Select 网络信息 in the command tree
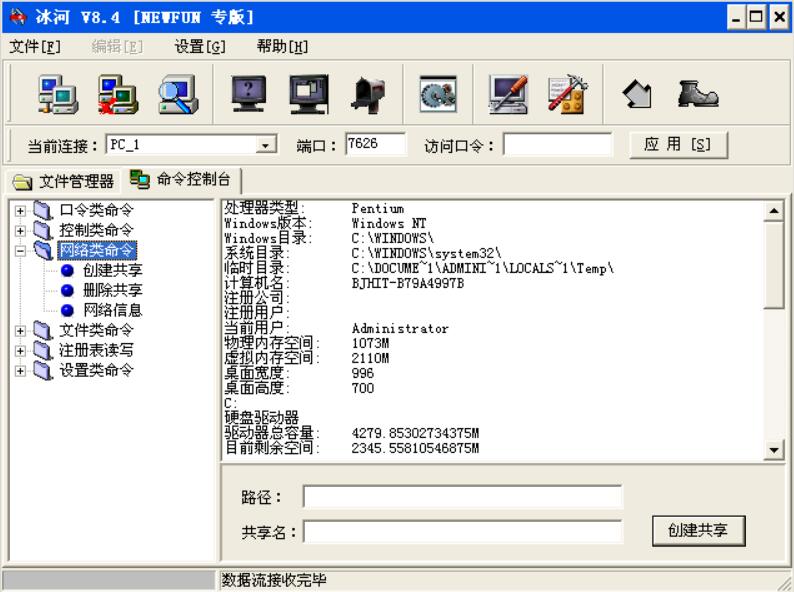This screenshot has width=794, height=592. click(112, 310)
